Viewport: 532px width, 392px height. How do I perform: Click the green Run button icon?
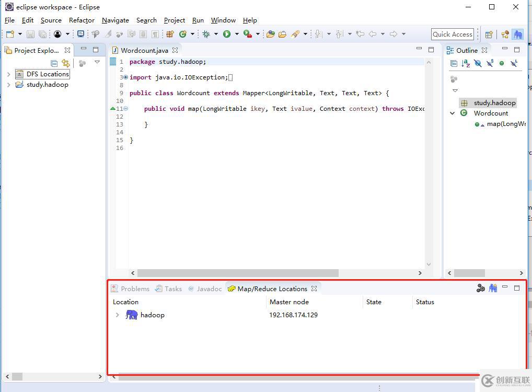[x=227, y=34]
